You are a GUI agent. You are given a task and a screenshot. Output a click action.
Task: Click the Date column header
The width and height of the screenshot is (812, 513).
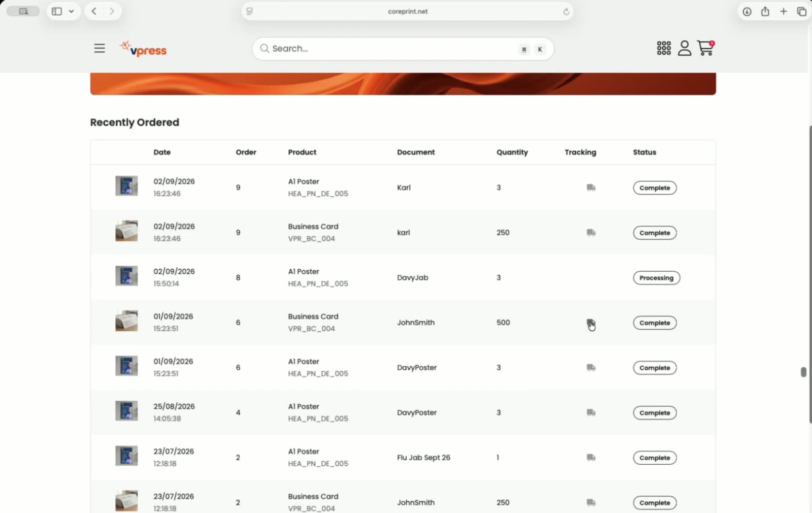point(162,152)
